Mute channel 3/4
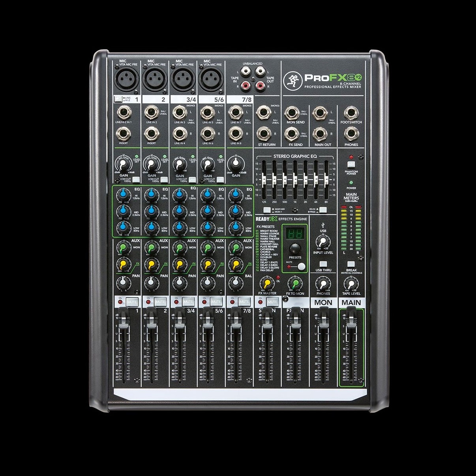The image size is (476, 476). point(188,302)
